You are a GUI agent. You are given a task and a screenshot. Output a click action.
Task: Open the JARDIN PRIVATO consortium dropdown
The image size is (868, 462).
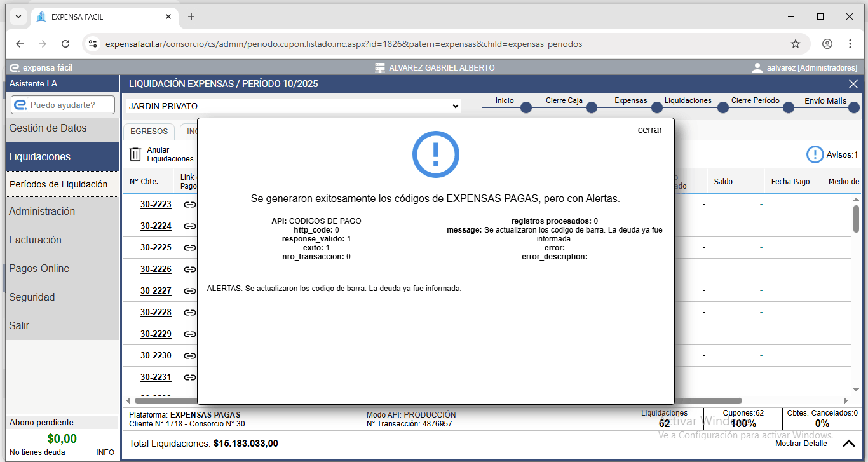pyautogui.click(x=292, y=106)
